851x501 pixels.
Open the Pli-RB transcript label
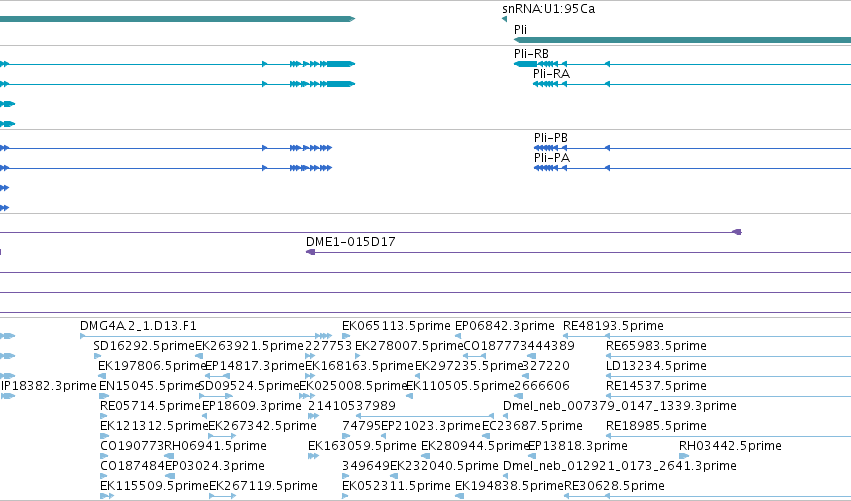(531, 54)
